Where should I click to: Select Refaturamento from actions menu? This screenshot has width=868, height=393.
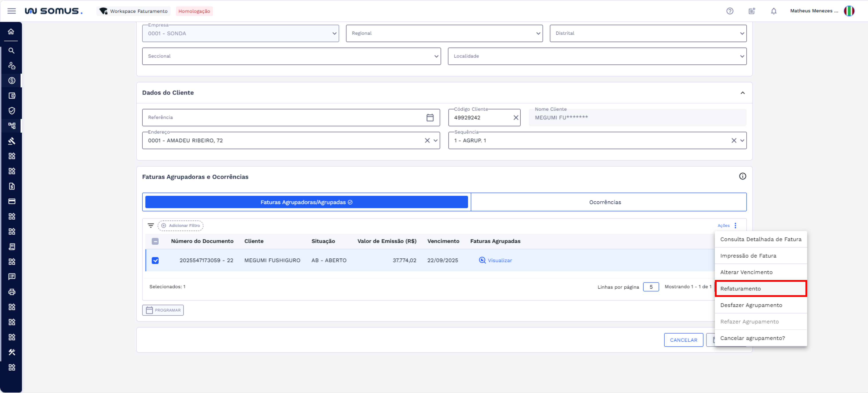(760, 289)
